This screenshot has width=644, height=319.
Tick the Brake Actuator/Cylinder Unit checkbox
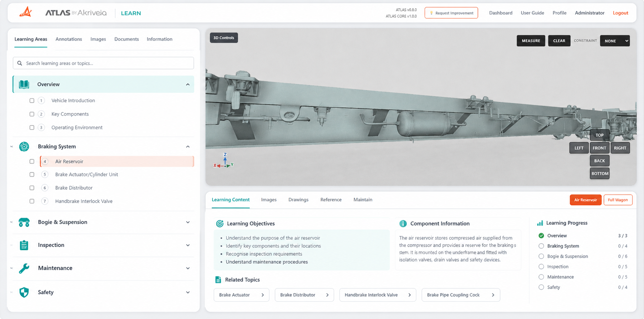32,174
